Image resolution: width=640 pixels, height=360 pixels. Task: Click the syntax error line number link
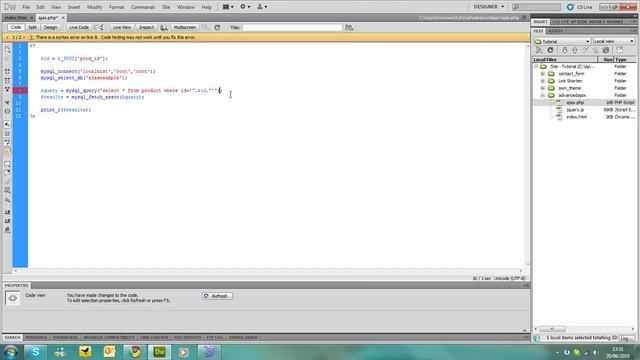[x=93, y=37]
